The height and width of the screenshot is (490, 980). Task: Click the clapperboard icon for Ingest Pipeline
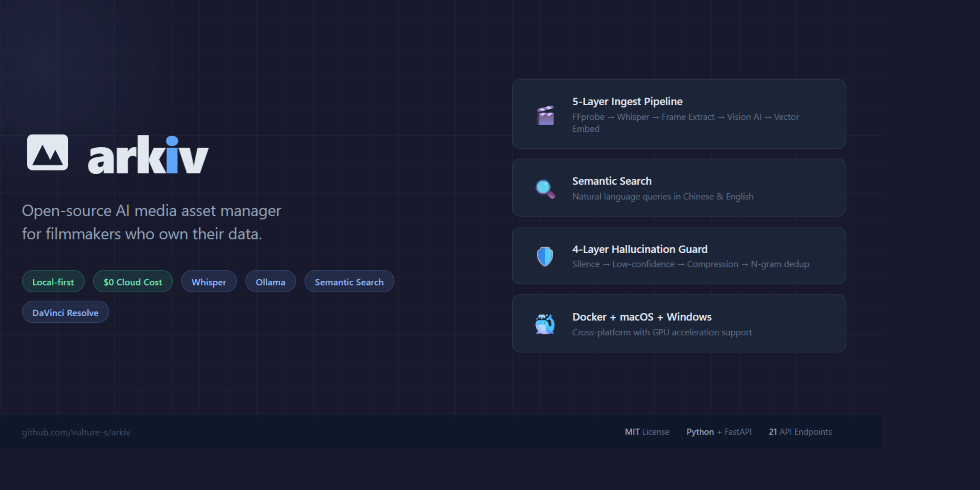click(545, 115)
